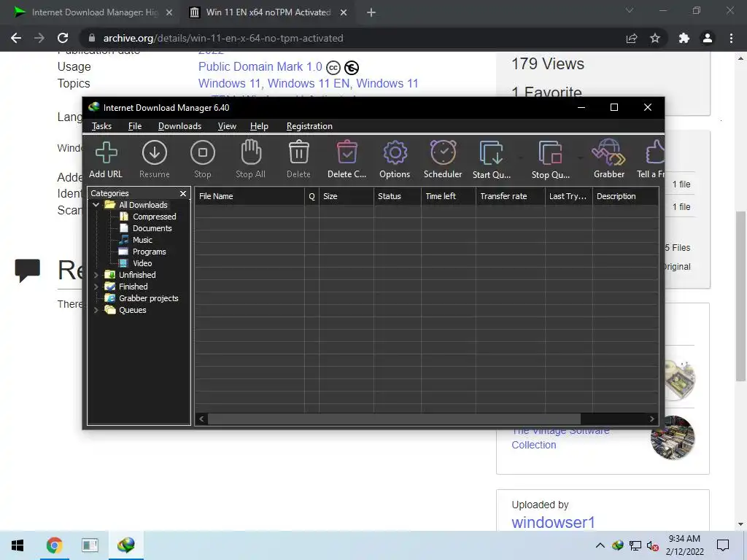The height and width of the screenshot is (560, 747).
Task: Collapse the All Downloads tree node
Action: click(x=96, y=205)
